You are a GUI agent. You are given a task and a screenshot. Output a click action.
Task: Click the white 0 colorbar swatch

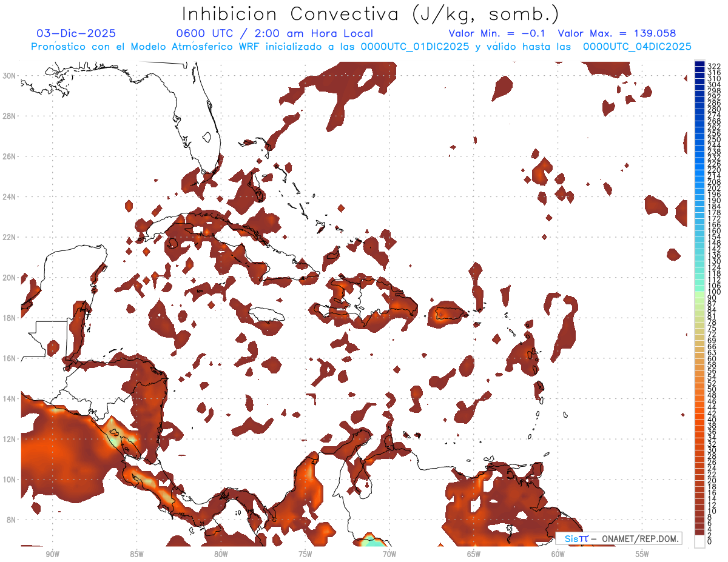click(x=699, y=540)
